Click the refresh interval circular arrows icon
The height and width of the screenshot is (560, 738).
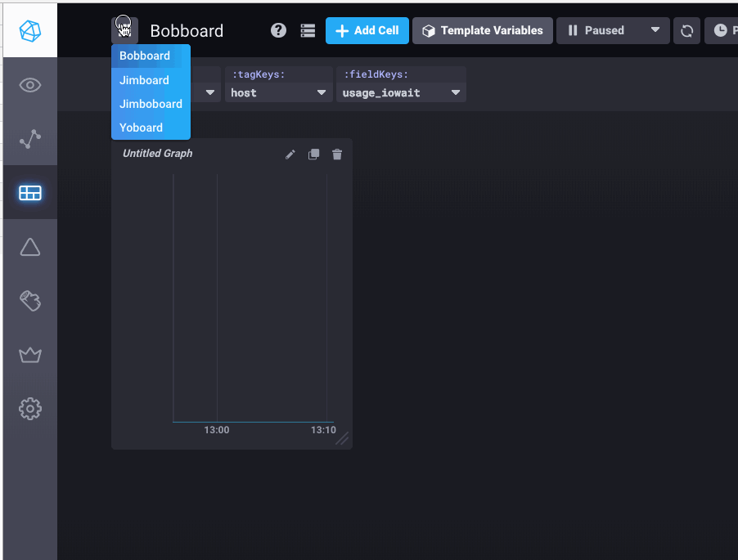pos(686,30)
